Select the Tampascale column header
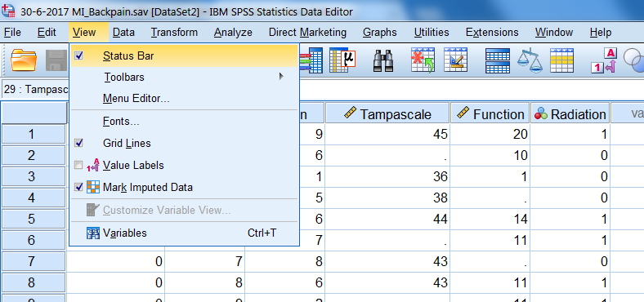The height and width of the screenshot is (302, 644). pyautogui.click(x=387, y=113)
